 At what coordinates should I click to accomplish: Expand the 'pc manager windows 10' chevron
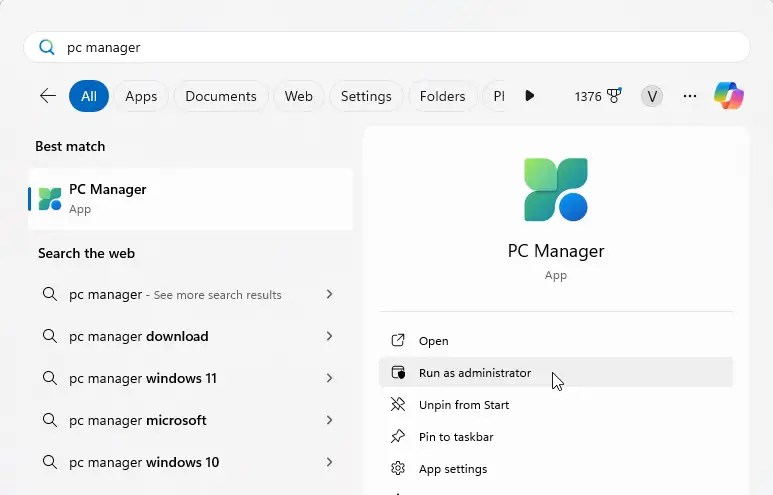(329, 462)
